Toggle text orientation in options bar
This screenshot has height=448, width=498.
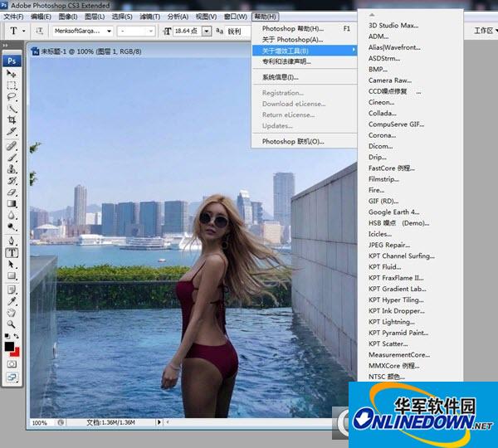coord(37,31)
